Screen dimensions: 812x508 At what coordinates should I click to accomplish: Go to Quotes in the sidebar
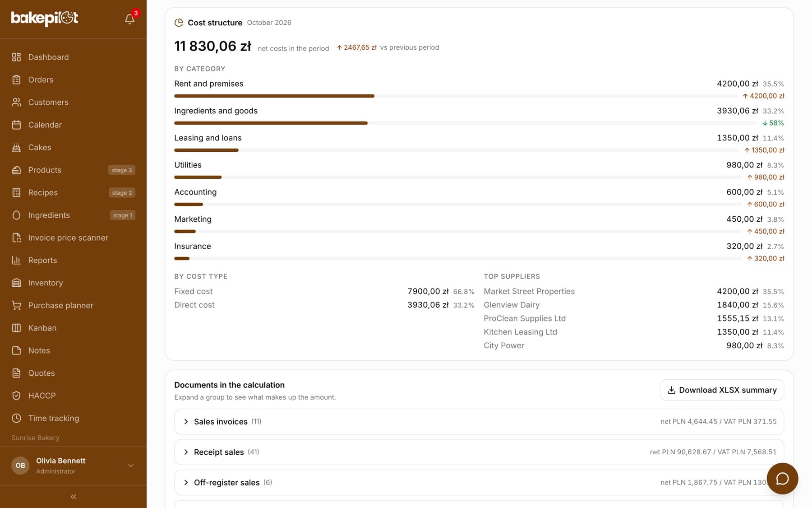click(73, 373)
